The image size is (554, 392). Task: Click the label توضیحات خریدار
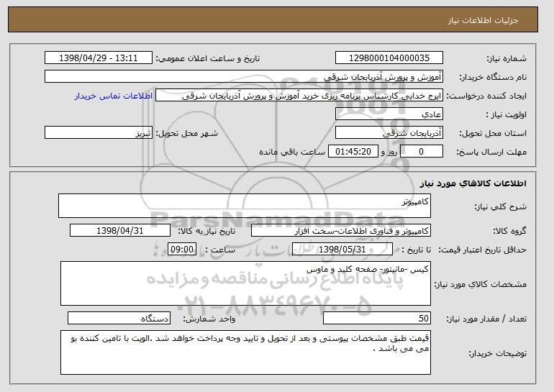(x=497, y=353)
